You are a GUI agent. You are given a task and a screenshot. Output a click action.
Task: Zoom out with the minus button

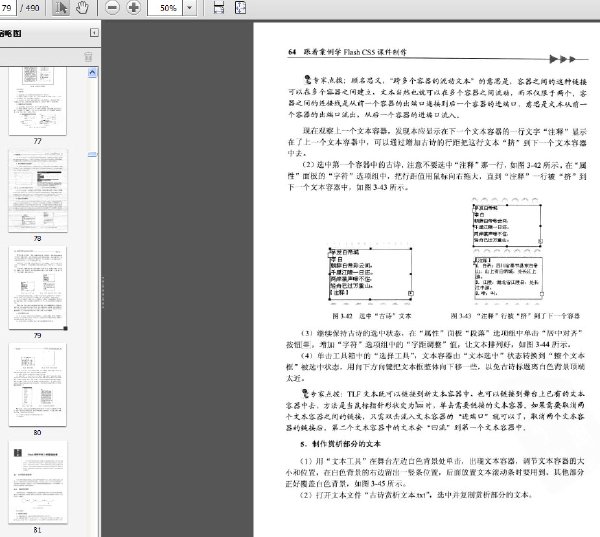click(112, 8)
